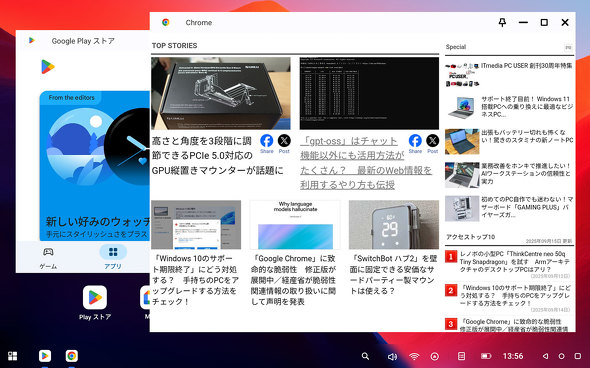
Task: Open the SwitchBot hub thermometer thumbnail
Action: point(394,225)
